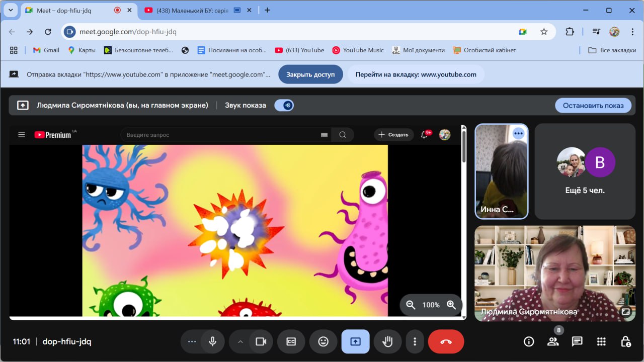This screenshot has height=362, width=644.
Task: Click YouTube Создать button
Action: [393, 135]
